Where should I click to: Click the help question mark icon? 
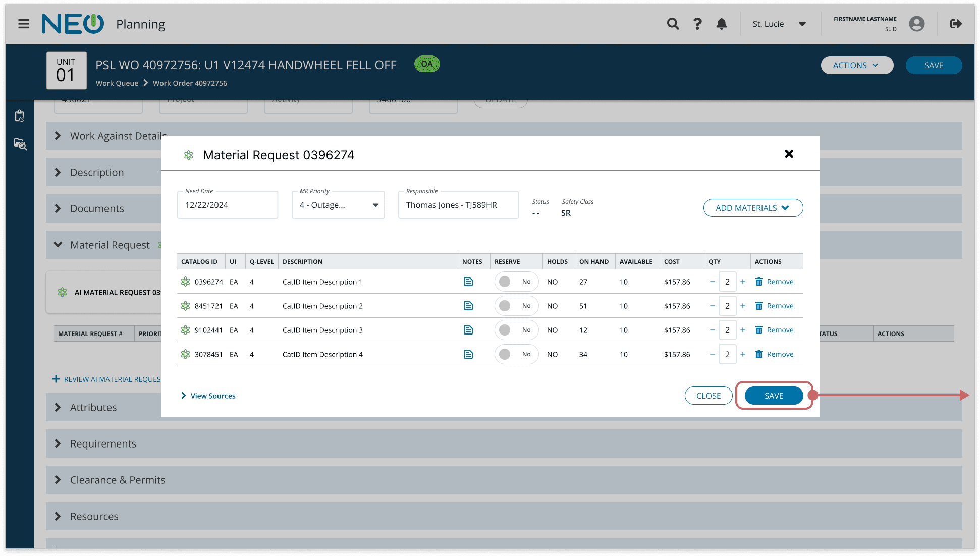[x=697, y=24]
